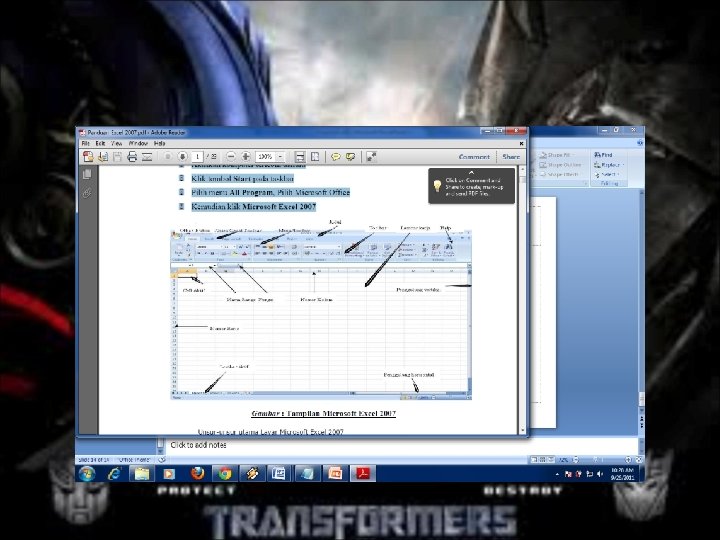Click the page number input field
The width and height of the screenshot is (720, 540).
pyautogui.click(x=197, y=157)
